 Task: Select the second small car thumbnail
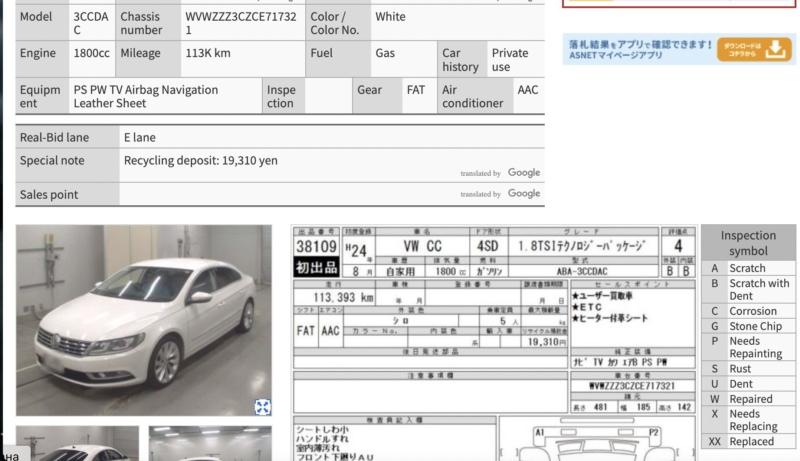(x=210, y=443)
